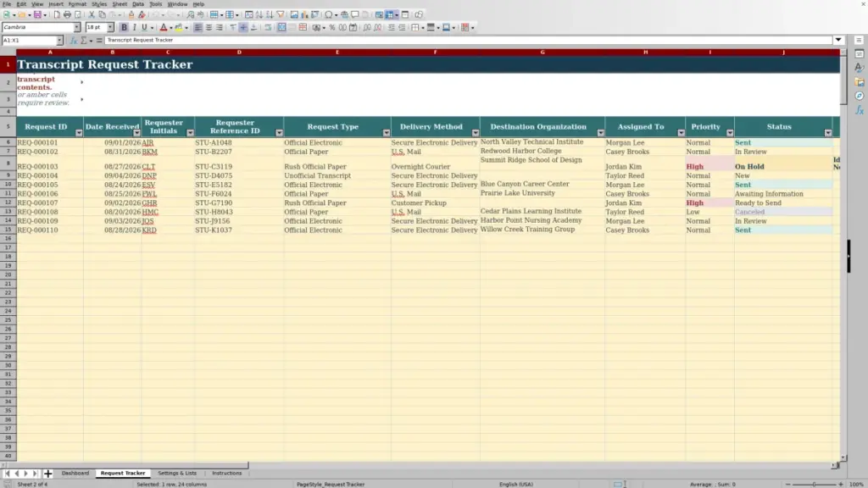Open Find and Replace icon
The width and height of the screenshot is (868, 488).
(x=191, y=15)
